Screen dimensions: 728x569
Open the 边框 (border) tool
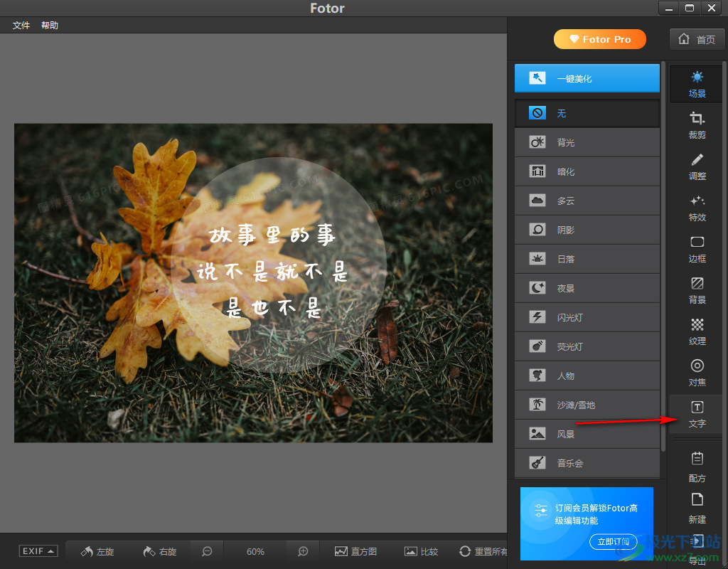[x=697, y=249]
